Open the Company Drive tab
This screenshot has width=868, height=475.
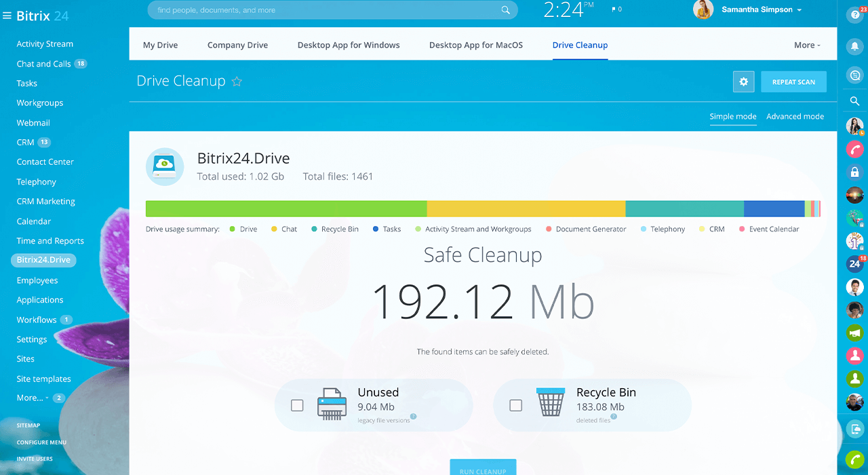[x=238, y=45]
